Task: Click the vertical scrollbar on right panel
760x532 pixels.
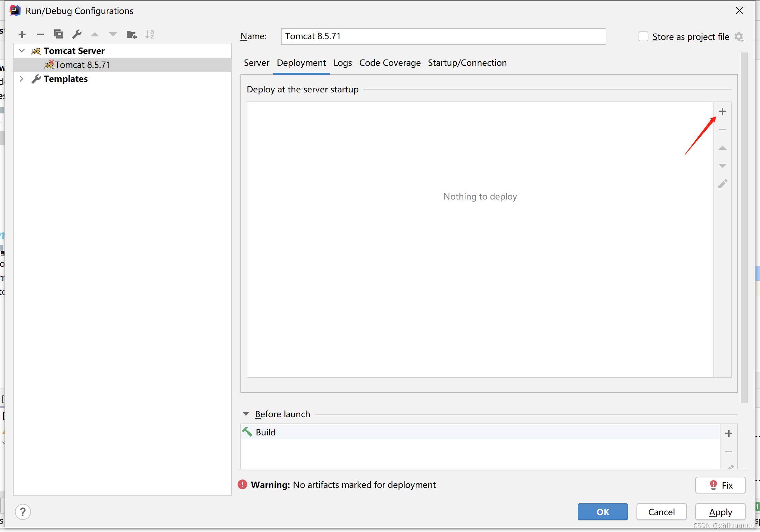Action: [x=744, y=227]
